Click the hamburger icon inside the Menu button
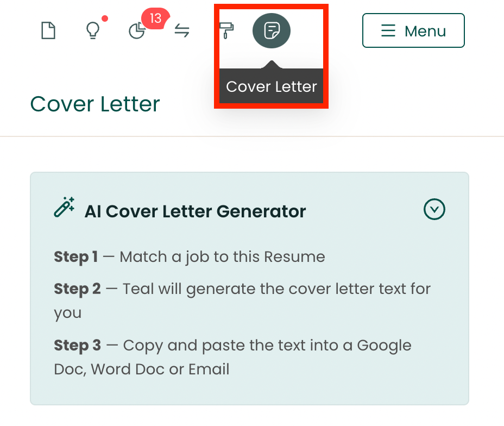This screenshot has width=504, height=426. pos(389,31)
